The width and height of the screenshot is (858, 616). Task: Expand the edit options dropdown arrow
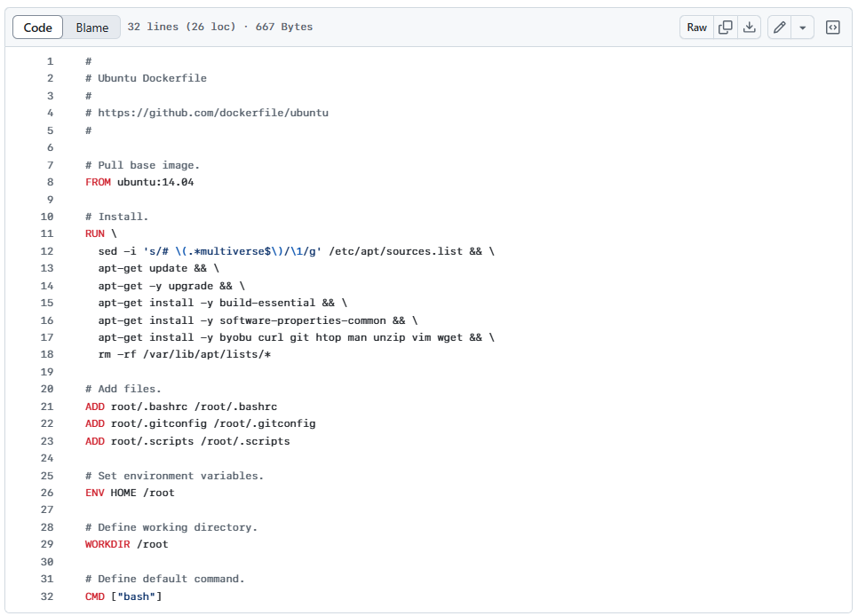(802, 28)
